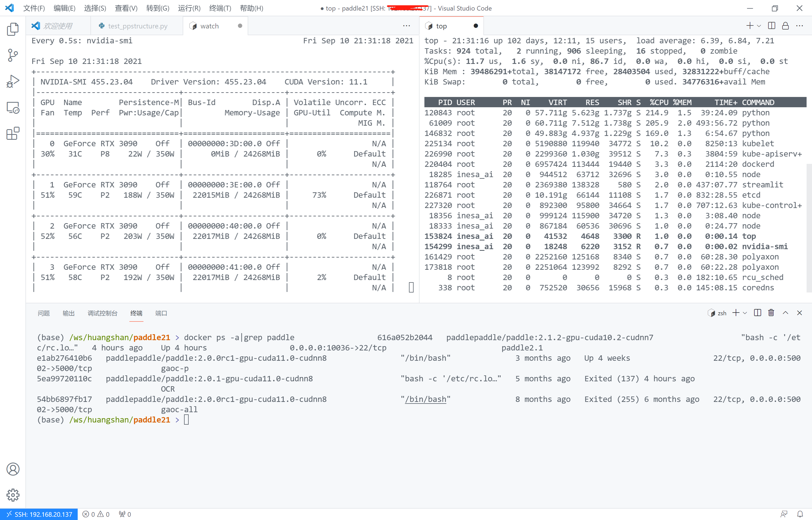
Task: Open the Extensions panel icon
Action: click(13, 133)
